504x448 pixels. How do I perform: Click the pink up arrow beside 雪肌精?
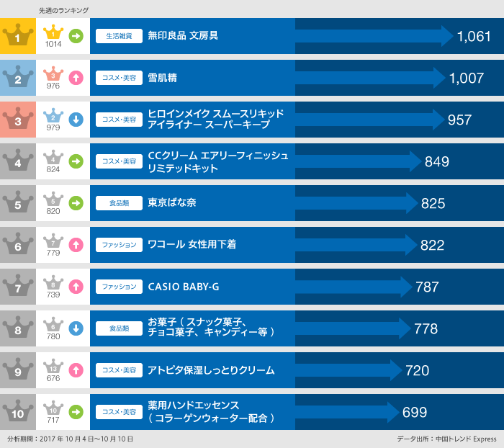coord(76,77)
